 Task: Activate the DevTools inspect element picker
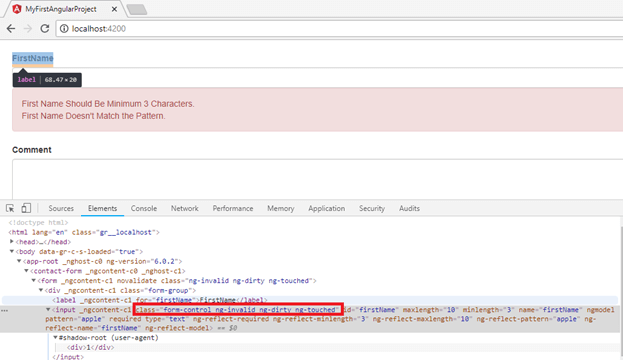[10, 208]
